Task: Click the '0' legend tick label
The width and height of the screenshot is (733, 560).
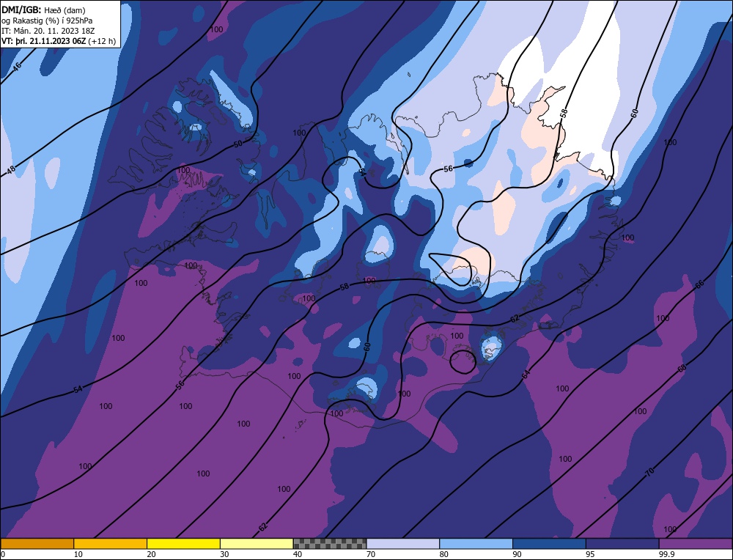Action: [3, 554]
